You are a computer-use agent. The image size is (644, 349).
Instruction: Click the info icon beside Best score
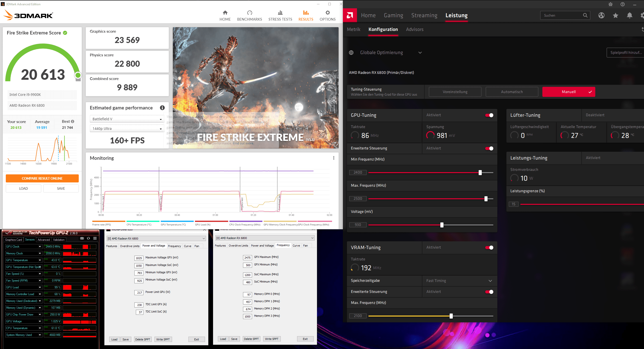(72, 121)
